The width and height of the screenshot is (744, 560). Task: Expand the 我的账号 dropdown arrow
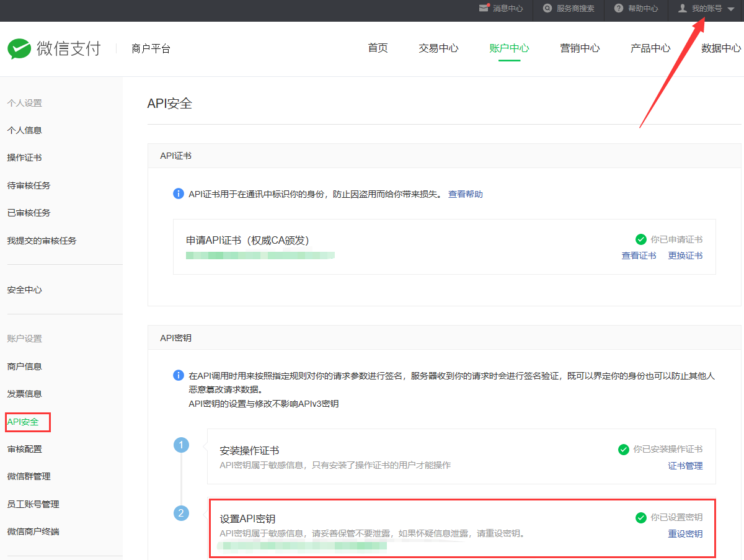pos(731,9)
